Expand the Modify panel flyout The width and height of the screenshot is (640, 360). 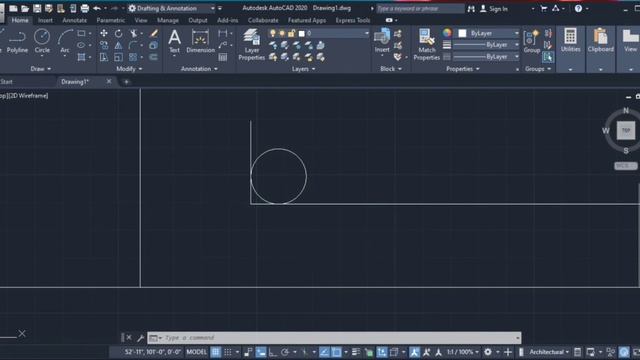pos(129,69)
